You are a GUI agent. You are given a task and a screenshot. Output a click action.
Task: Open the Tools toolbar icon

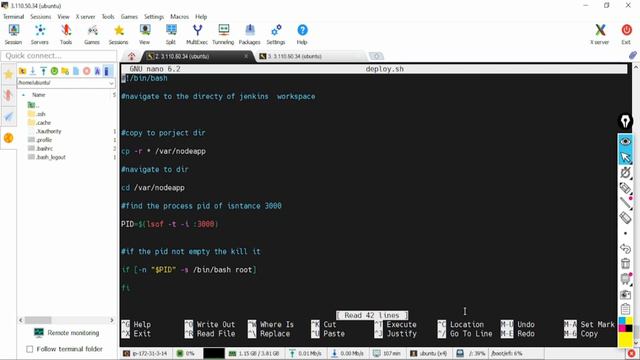(x=66, y=34)
